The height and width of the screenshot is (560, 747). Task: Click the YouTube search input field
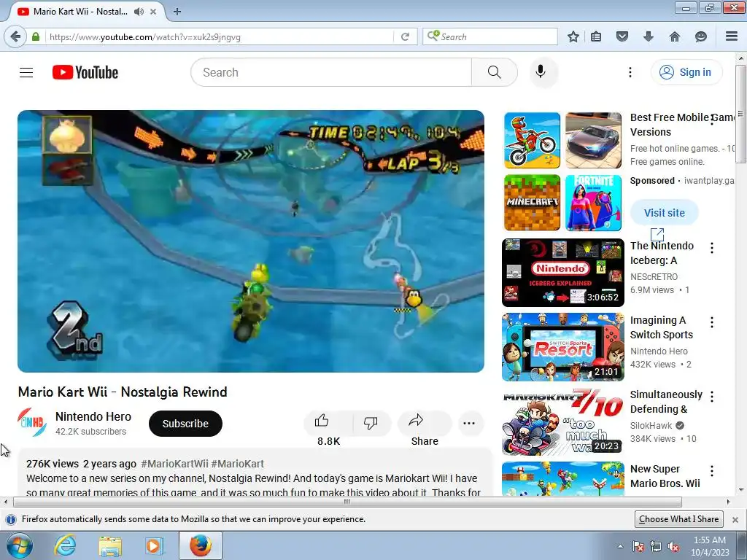click(331, 72)
